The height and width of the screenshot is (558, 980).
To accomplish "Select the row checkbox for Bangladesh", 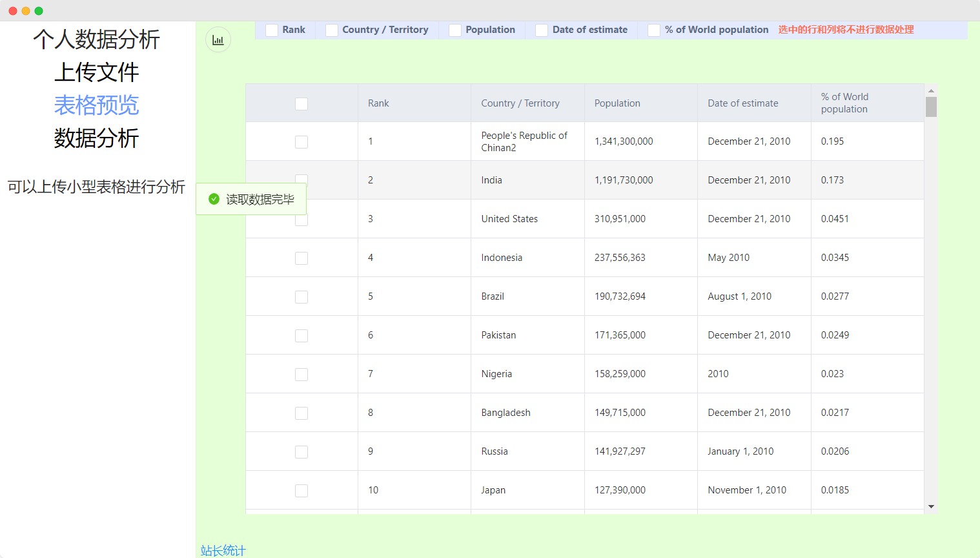I will pos(301,413).
